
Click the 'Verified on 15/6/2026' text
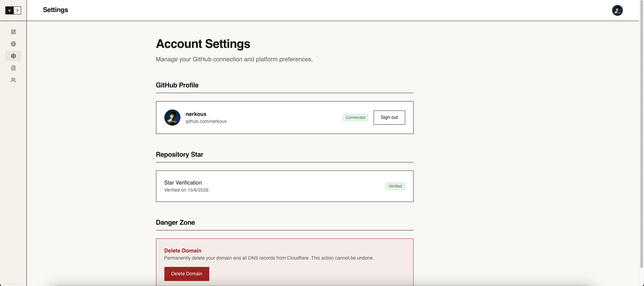pos(186,190)
